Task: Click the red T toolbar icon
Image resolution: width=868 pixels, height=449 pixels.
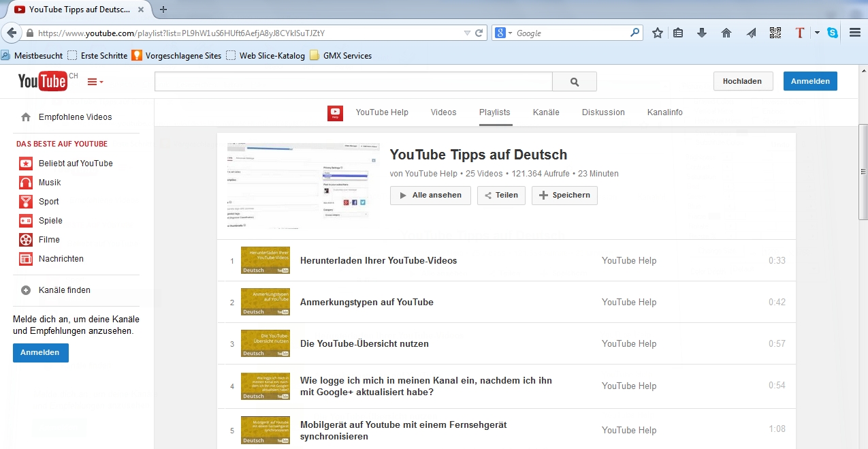Action: tap(801, 33)
